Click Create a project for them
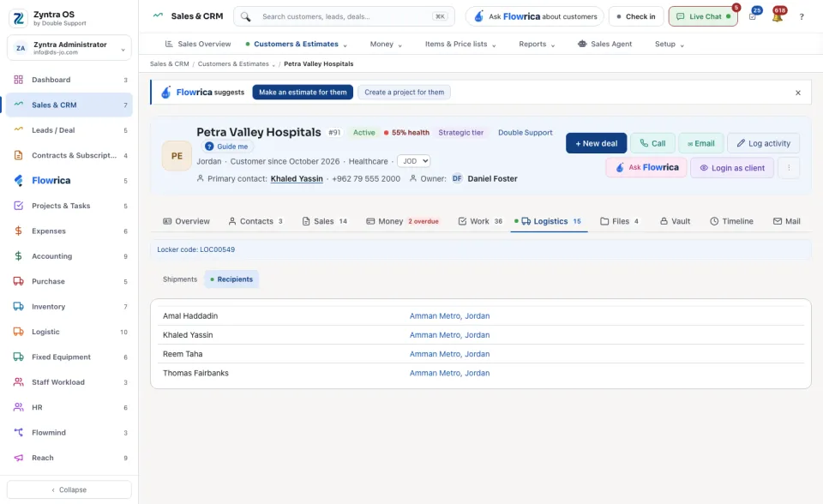The width and height of the screenshot is (823, 504). [404, 93]
